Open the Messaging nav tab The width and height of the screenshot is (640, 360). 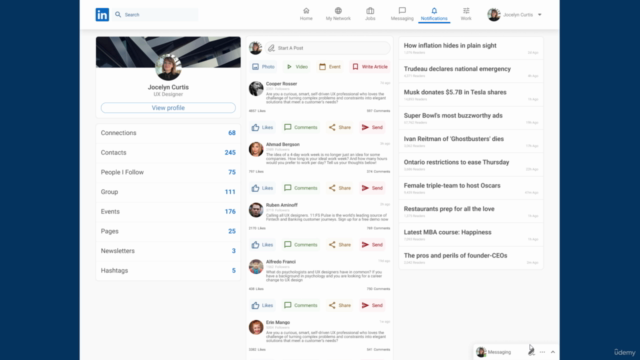(402, 14)
